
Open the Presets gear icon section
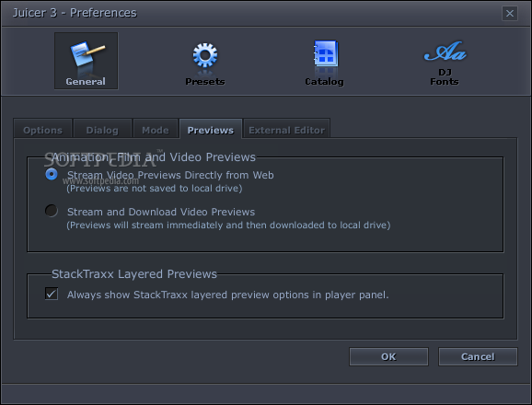pos(205,64)
